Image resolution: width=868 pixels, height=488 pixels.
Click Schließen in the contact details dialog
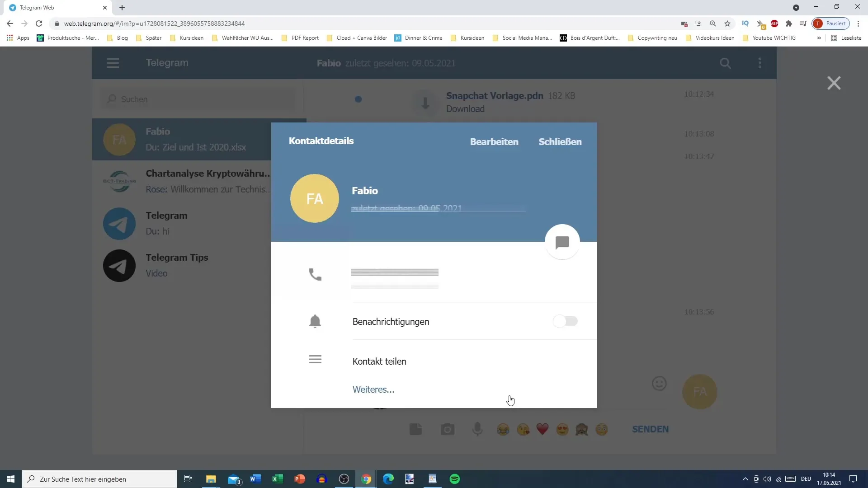(x=560, y=141)
